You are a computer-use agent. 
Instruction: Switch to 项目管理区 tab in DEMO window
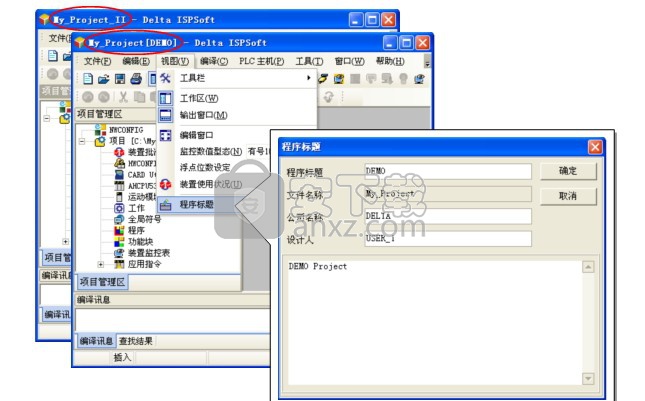pyautogui.click(x=102, y=282)
